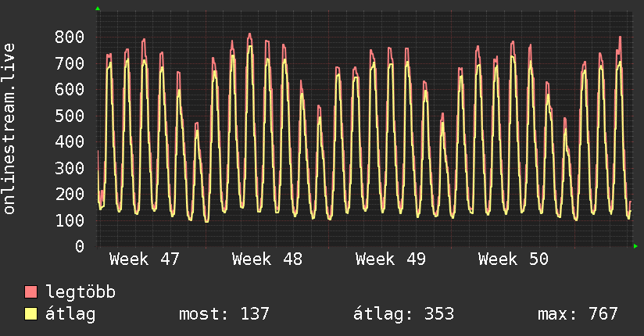Click the átlag legend label beside yellow swatch
644x336 pixels.
(x=71, y=314)
